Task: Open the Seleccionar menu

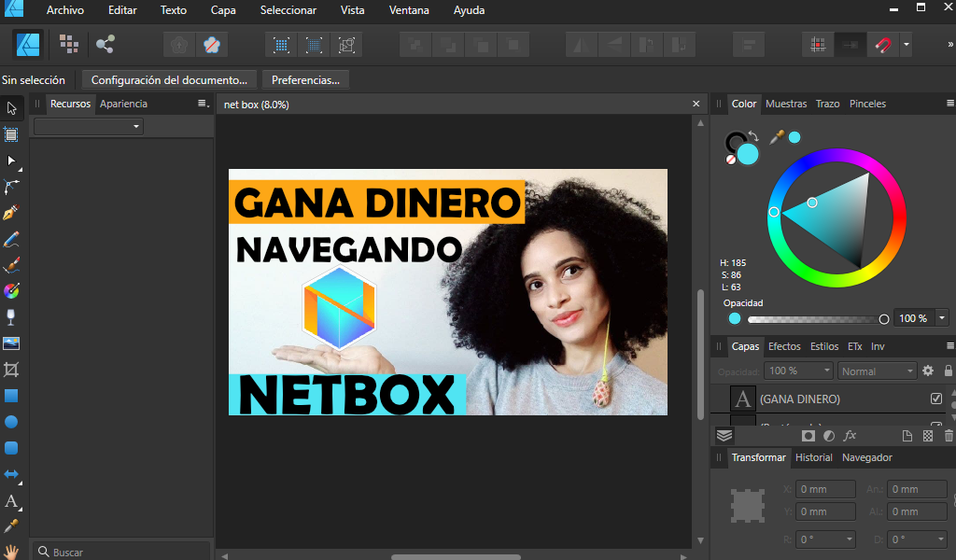Action: [x=288, y=10]
